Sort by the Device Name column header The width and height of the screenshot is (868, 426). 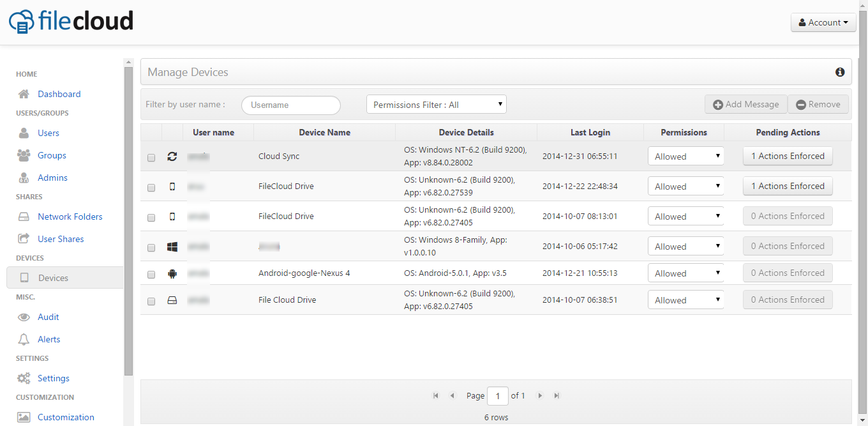click(x=324, y=132)
